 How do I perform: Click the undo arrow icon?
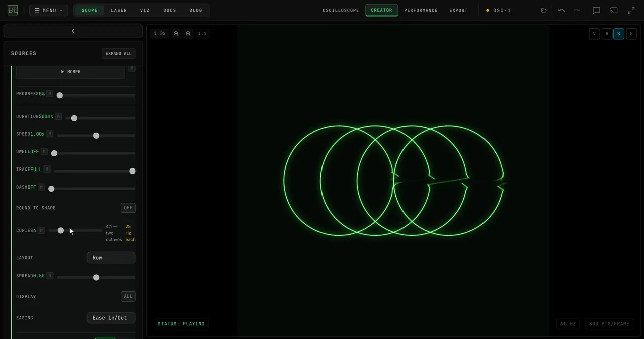(561, 10)
